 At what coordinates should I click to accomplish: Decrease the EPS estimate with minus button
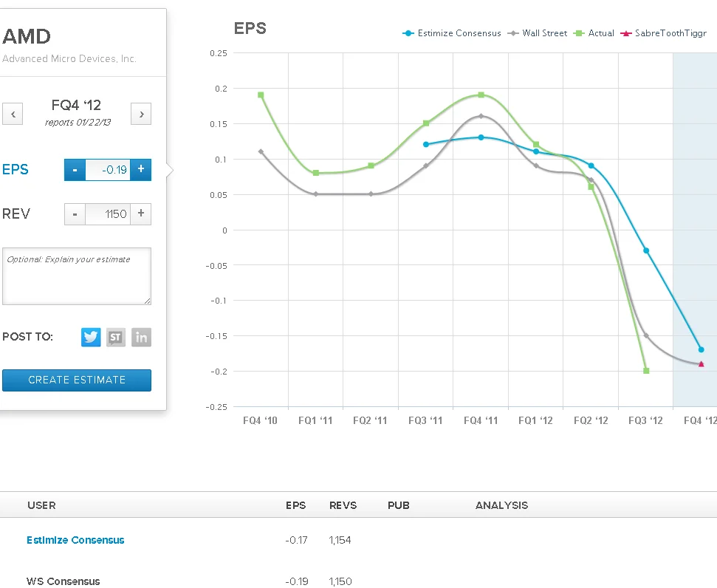click(x=75, y=170)
